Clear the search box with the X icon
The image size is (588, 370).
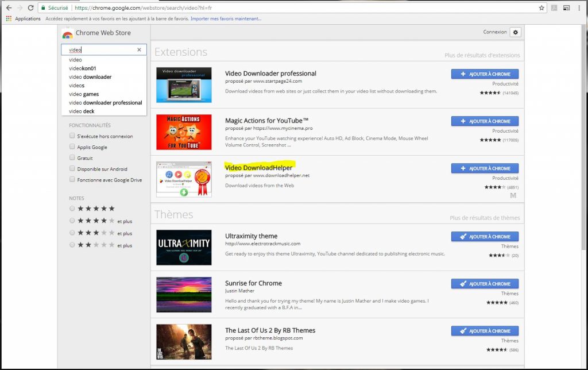coord(139,50)
